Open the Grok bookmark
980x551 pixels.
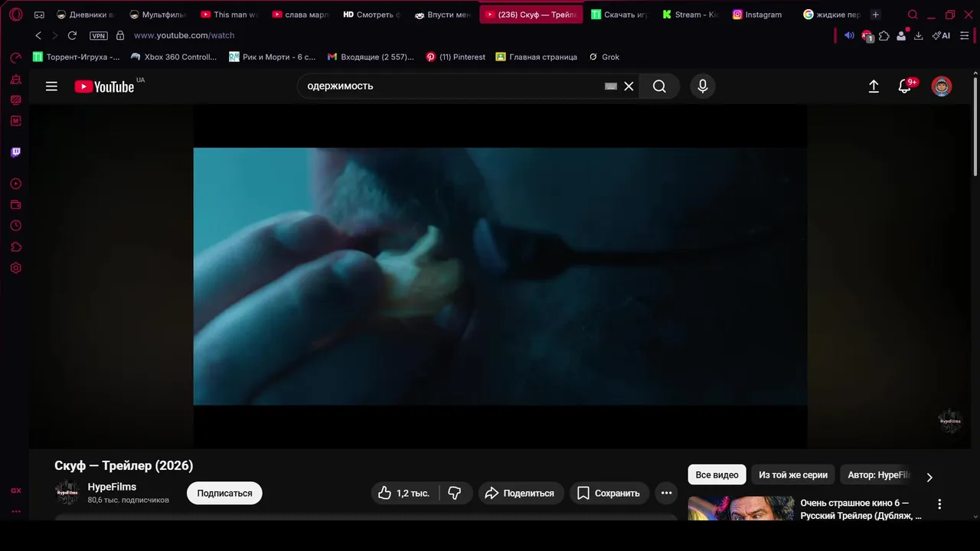604,57
